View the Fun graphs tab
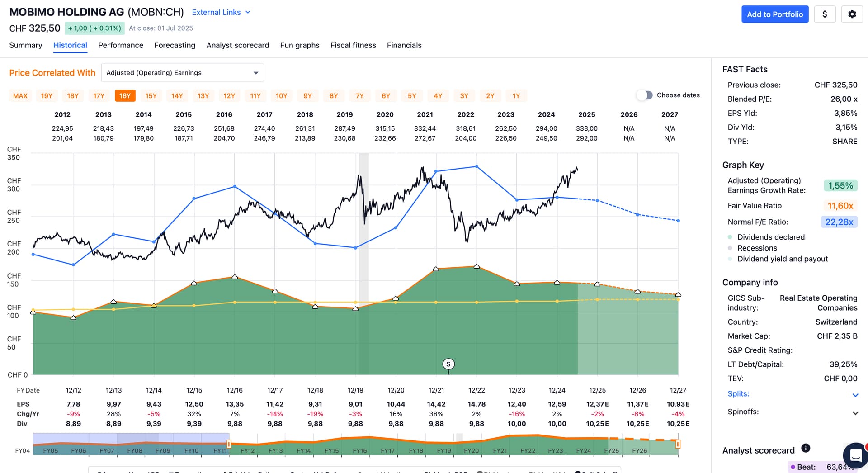The height and width of the screenshot is (473, 868). [x=300, y=45]
